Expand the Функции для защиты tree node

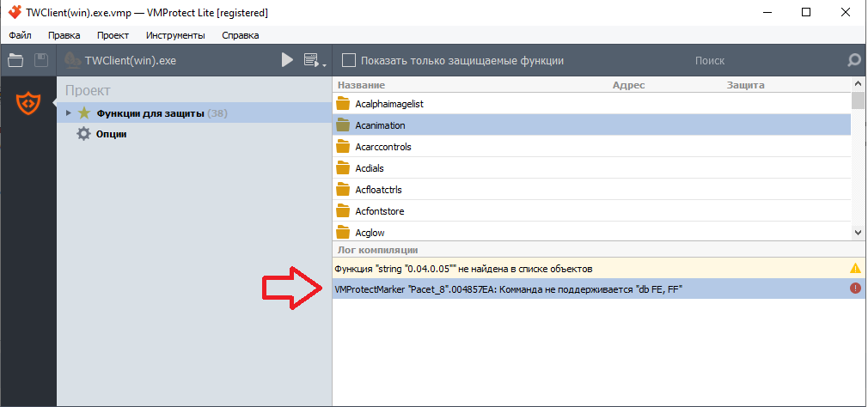click(69, 113)
